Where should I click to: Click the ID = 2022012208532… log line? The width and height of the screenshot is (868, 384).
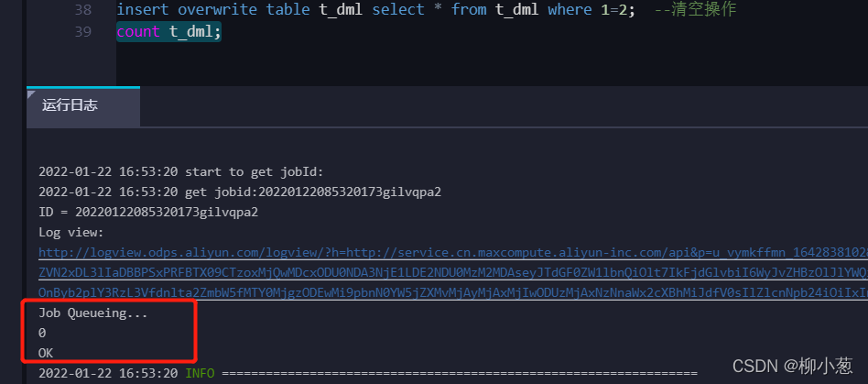pos(148,213)
